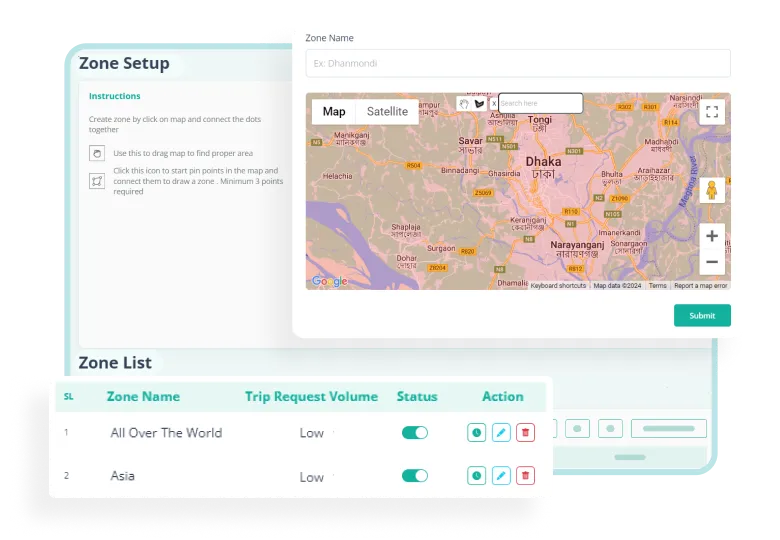Click the 'All Over The World' zone name
Image resolution: width=780 pixels, height=540 pixels.
pyautogui.click(x=166, y=433)
